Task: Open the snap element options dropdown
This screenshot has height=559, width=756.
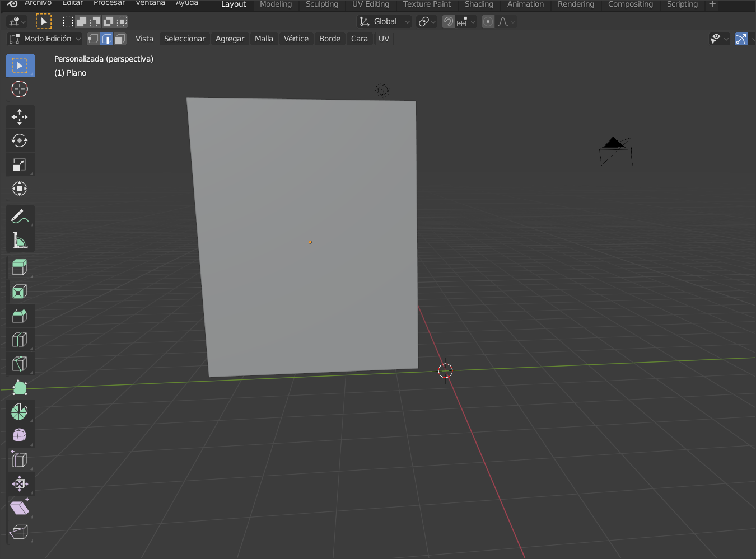Action: coord(466,21)
